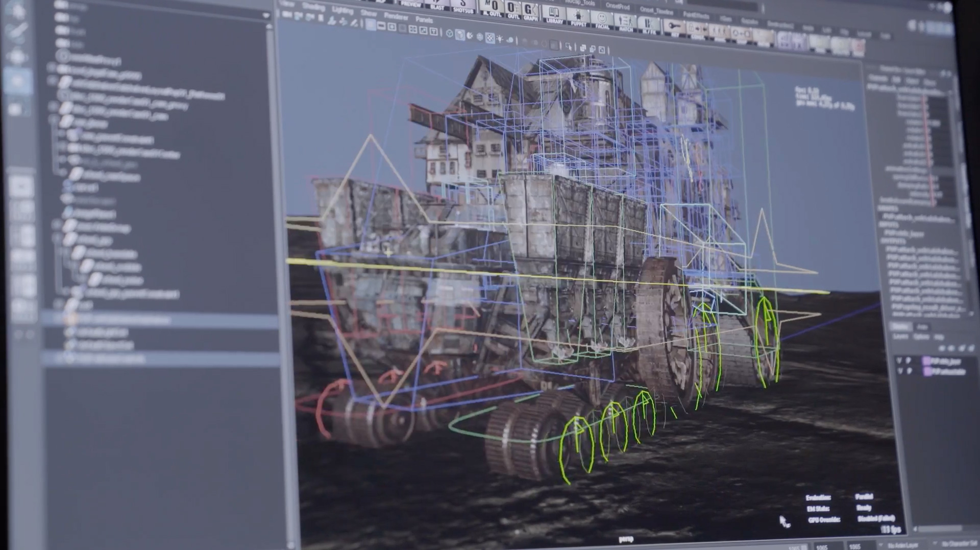Open the Shading panel menu
980x550 pixels.
313,6
